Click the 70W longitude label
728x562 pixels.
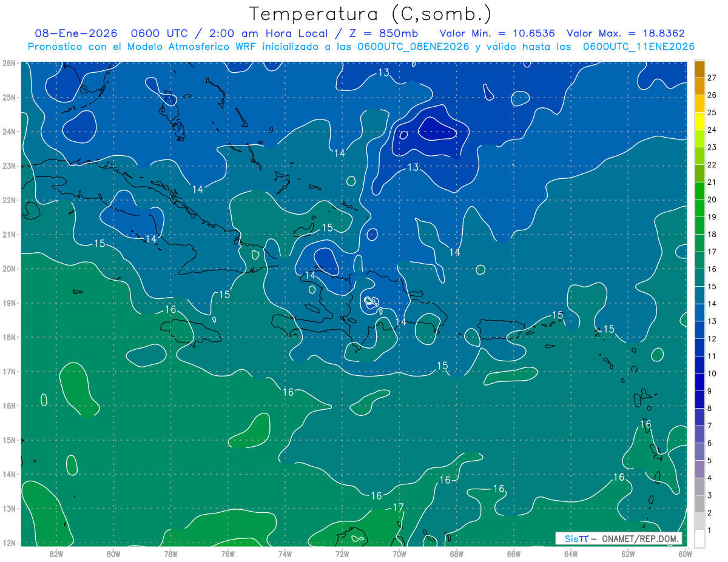click(399, 554)
